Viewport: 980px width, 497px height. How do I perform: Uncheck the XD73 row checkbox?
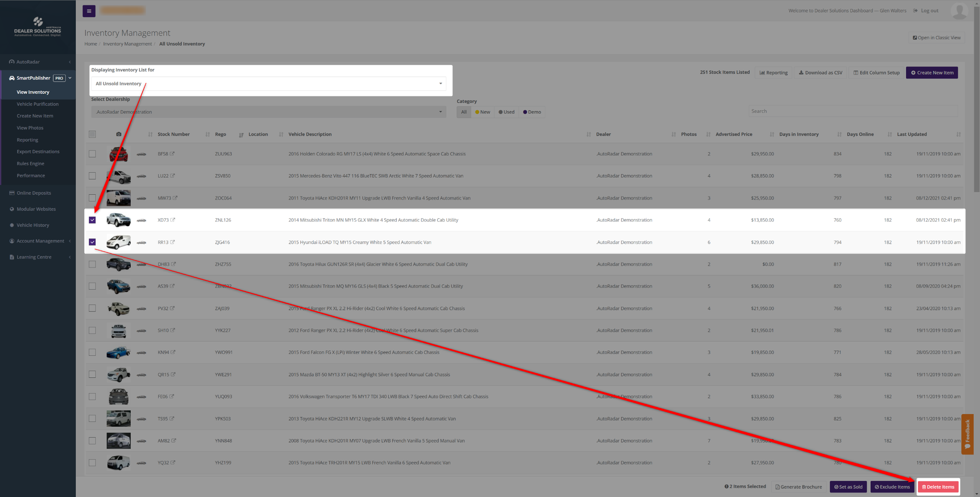click(92, 220)
